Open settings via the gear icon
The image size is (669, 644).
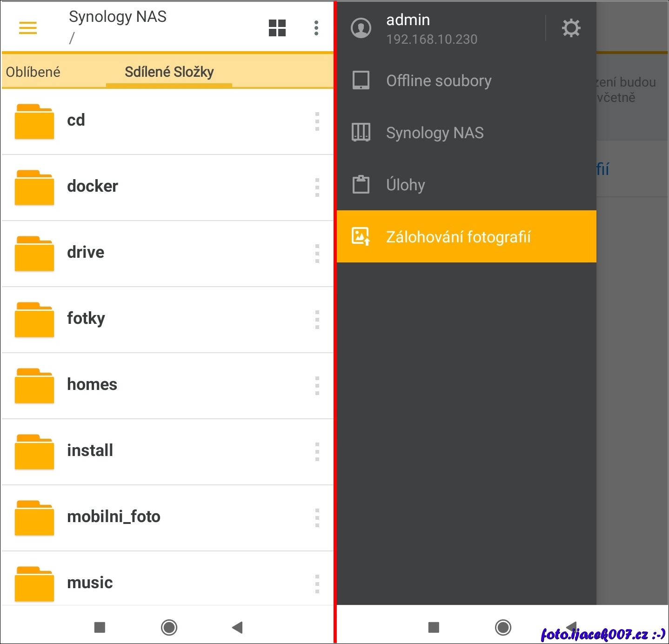click(x=571, y=28)
